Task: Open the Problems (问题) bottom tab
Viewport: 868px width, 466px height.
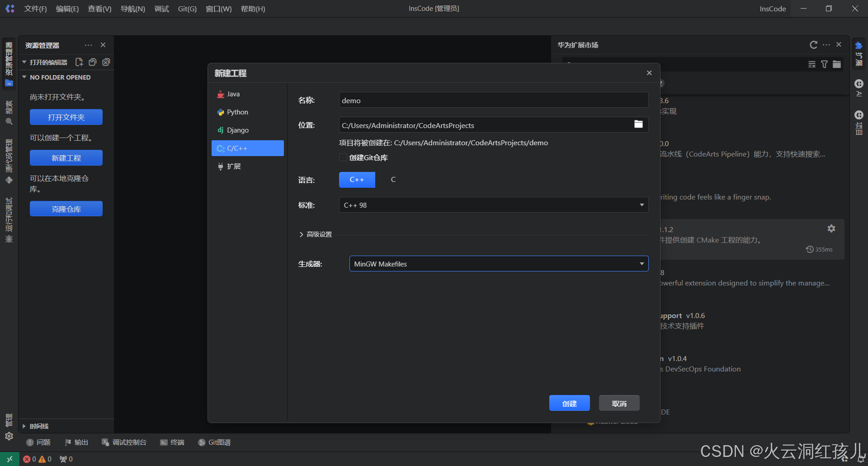Action: click(x=38, y=442)
